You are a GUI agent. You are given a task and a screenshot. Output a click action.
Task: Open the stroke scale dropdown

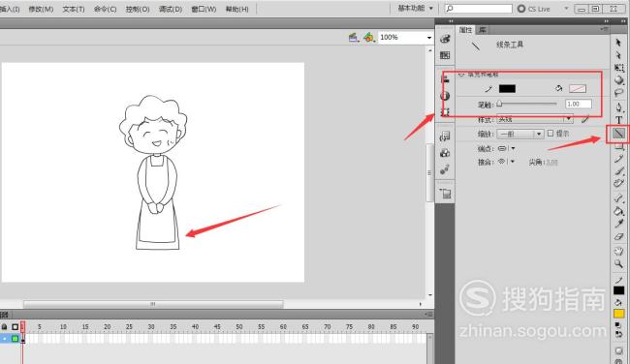tap(520, 134)
